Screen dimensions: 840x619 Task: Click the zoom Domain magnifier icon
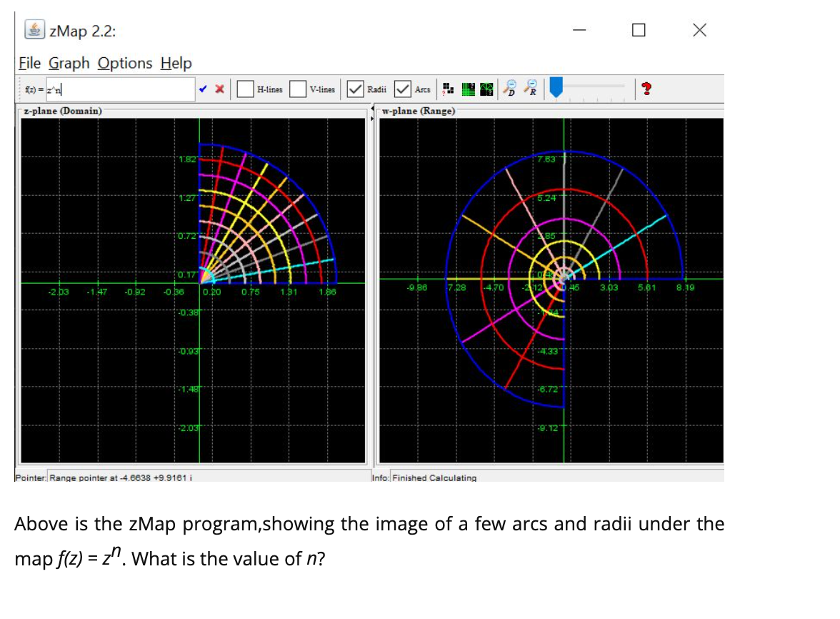click(508, 89)
